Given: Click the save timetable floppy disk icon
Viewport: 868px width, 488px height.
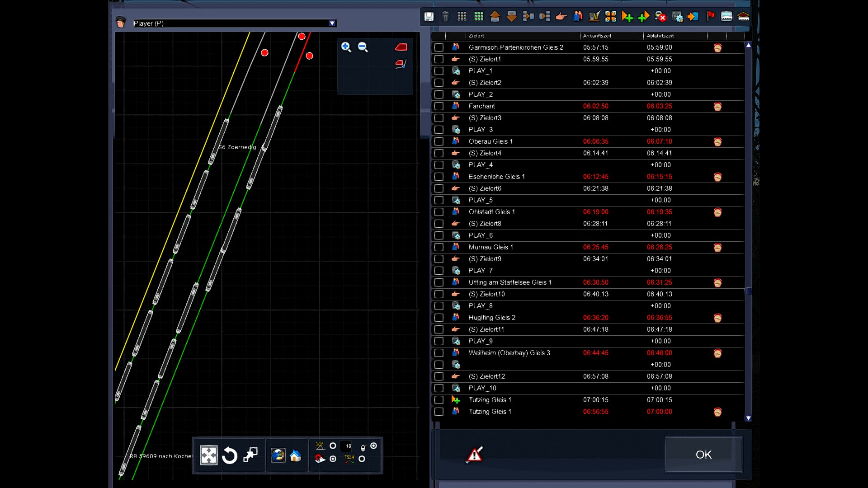Looking at the screenshot, I should pyautogui.click(x=429, y=17).
